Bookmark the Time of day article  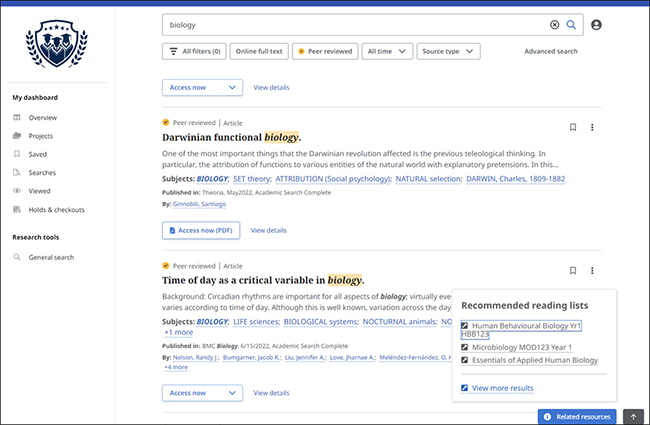point(573,271)
